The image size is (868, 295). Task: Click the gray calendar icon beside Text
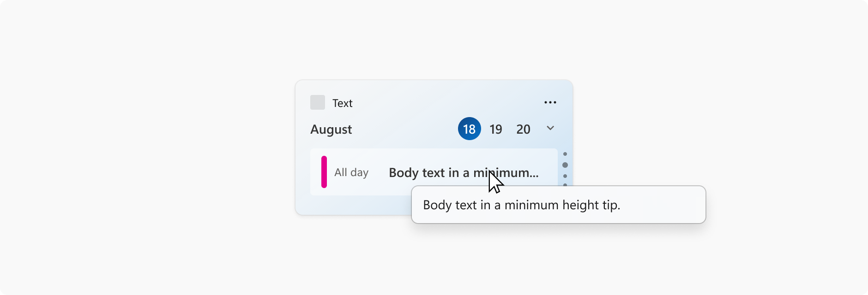[317, 102]
